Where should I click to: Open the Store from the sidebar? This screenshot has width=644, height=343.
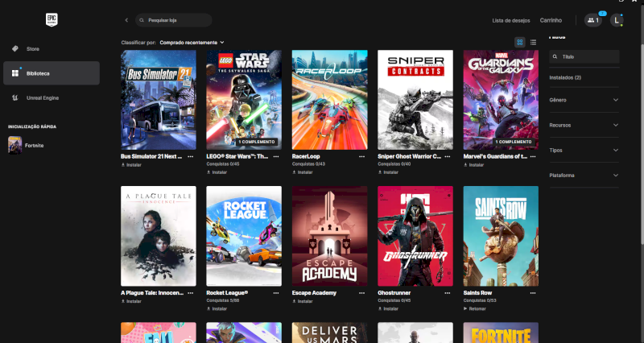click(33, 48)
